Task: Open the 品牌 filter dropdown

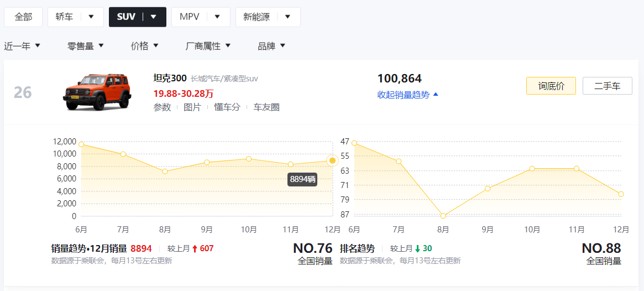Action: (271, 46)
